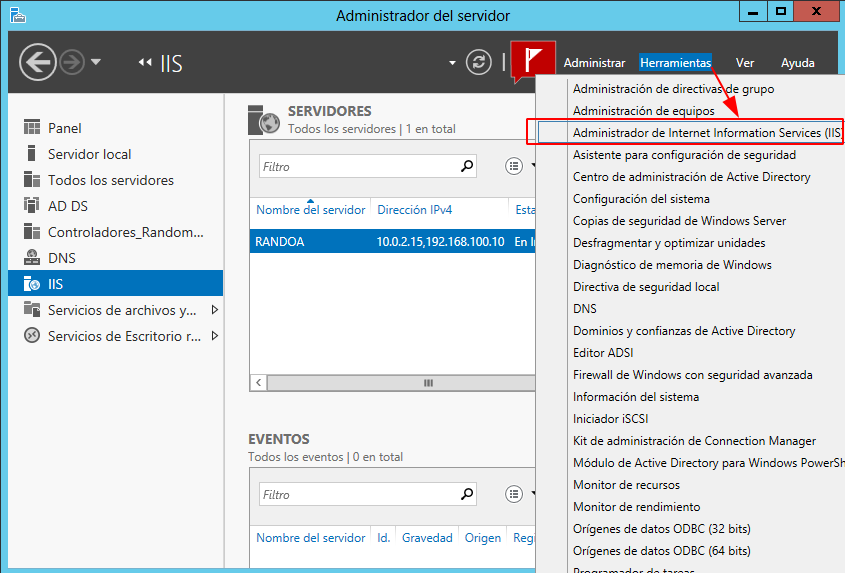Click the Eventos filter search magnifier

(x=467, y=494)
